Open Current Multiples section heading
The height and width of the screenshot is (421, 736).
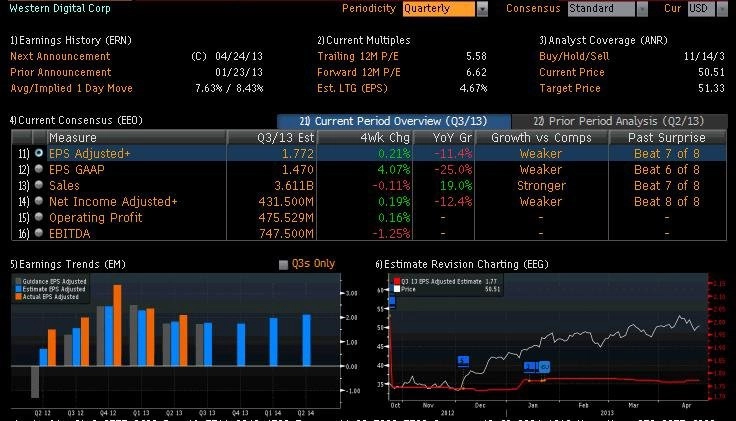(364, 40)
